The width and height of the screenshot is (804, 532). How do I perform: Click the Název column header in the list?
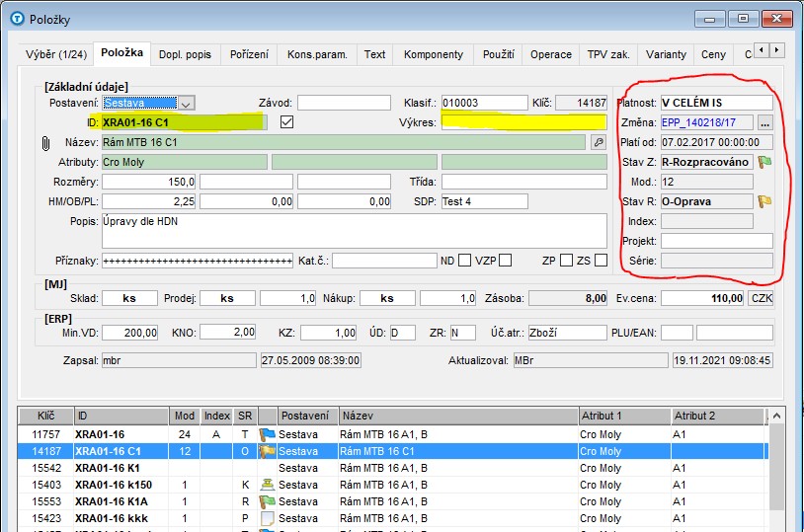(x=458, y=417)
